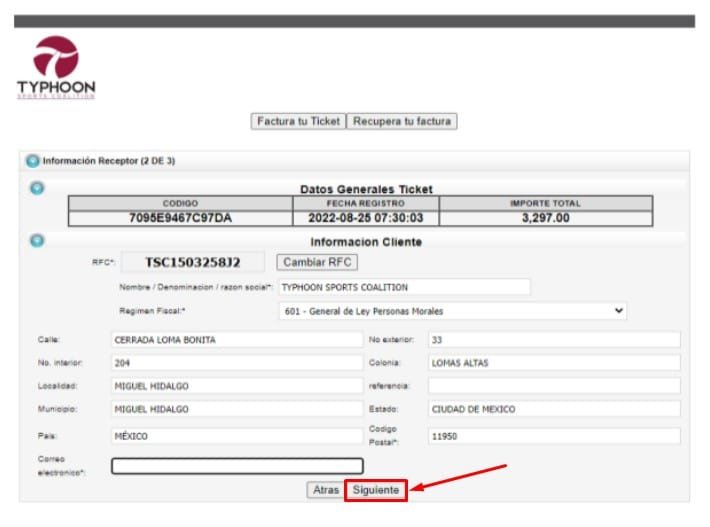Select importe total 3,297.00
Screen dimensions: 710x527
pyautogui.click(x=546, y=218)
